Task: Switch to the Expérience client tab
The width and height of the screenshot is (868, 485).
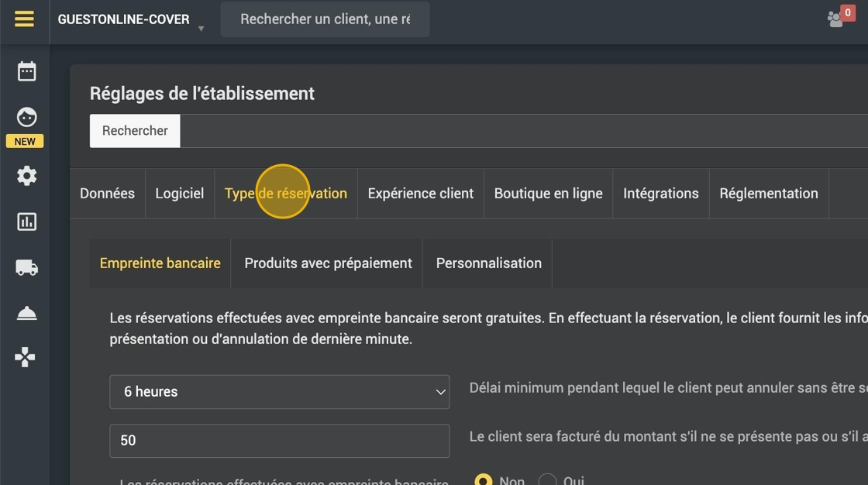Action: (421, 193)
